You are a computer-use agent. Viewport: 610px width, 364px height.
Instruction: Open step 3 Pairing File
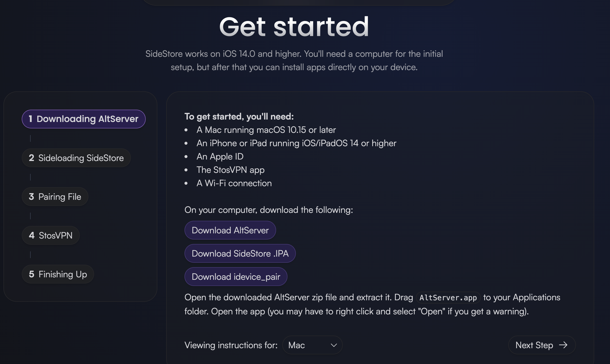coord(55,197)
